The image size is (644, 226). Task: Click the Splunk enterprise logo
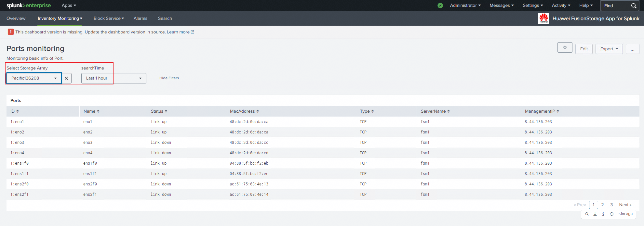(29, 6)
